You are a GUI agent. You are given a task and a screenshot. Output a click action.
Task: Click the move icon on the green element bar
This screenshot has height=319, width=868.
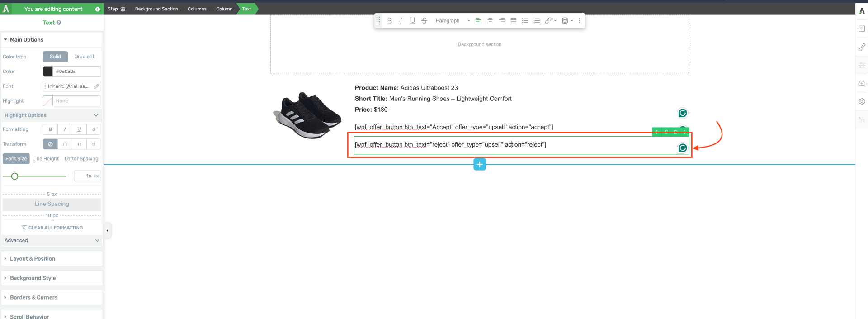[656, 132]
